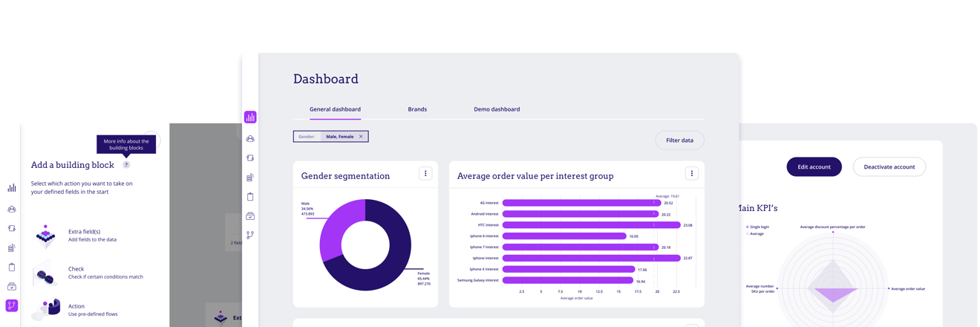Click the database stack icon in center sidebar
Image resolution: width=980 pixels, height=327 pixels.
coord(250,178)
